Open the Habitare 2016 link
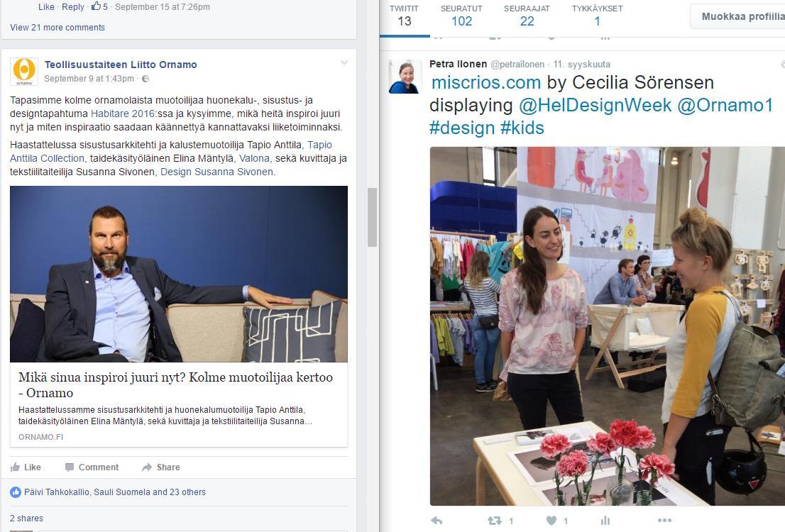 point(123,113)
